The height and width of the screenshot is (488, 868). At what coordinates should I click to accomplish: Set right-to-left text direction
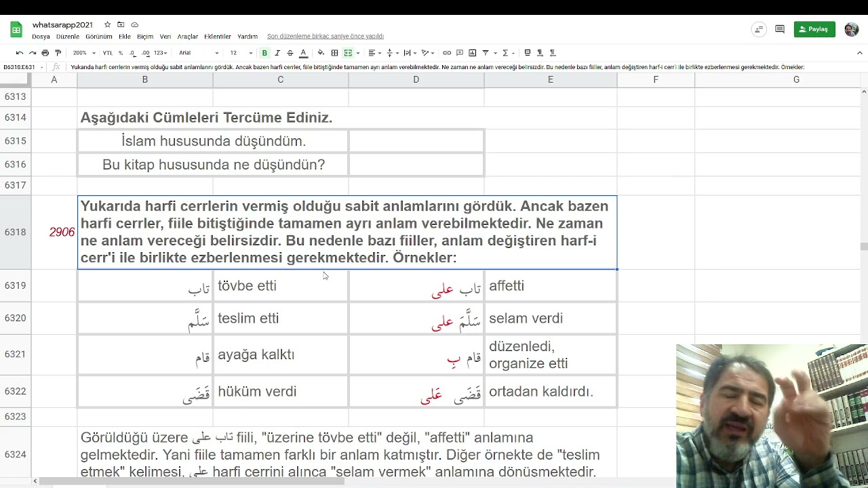(x=553, y=53)
